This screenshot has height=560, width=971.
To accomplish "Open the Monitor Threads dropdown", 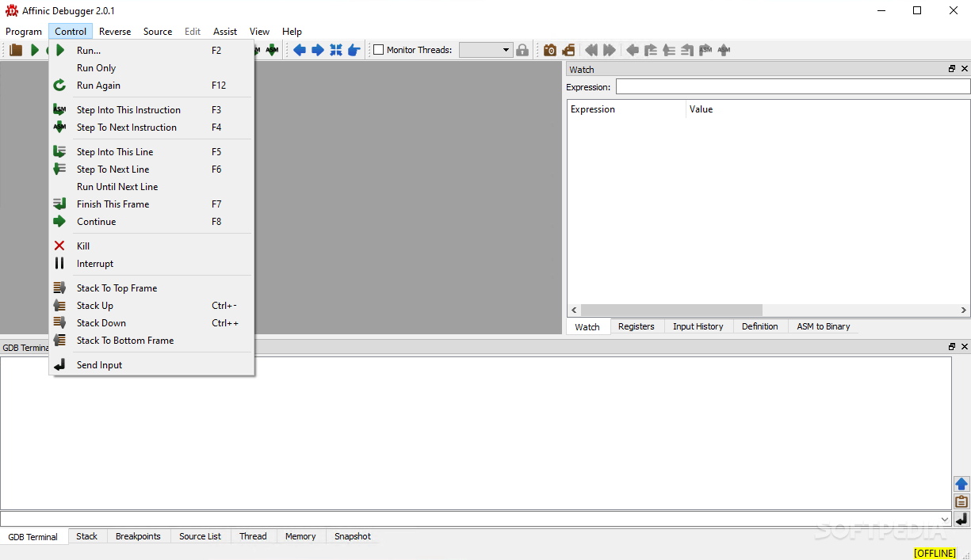I will (486, 50).
